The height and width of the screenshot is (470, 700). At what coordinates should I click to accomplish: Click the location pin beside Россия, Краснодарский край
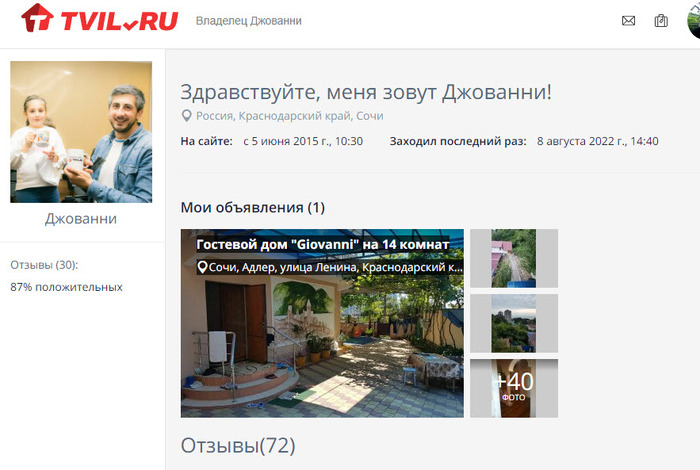point(187,116)
